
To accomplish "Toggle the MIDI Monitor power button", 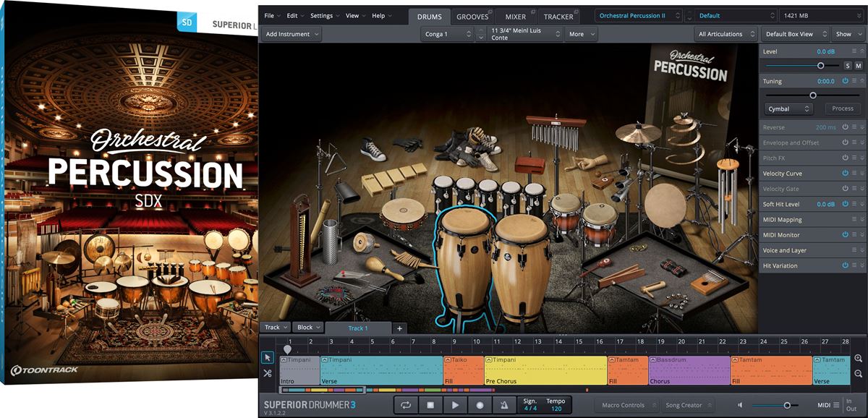I will (x=845, y=235).
